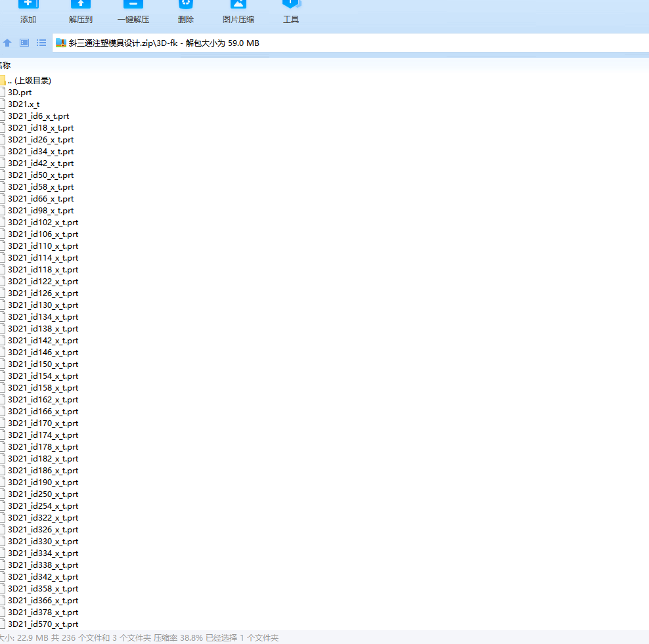Viewport: 649px width, 644px height.
Task: Sort by the 名称 column header
Action: pyautogui.click(x=5, y=66)
